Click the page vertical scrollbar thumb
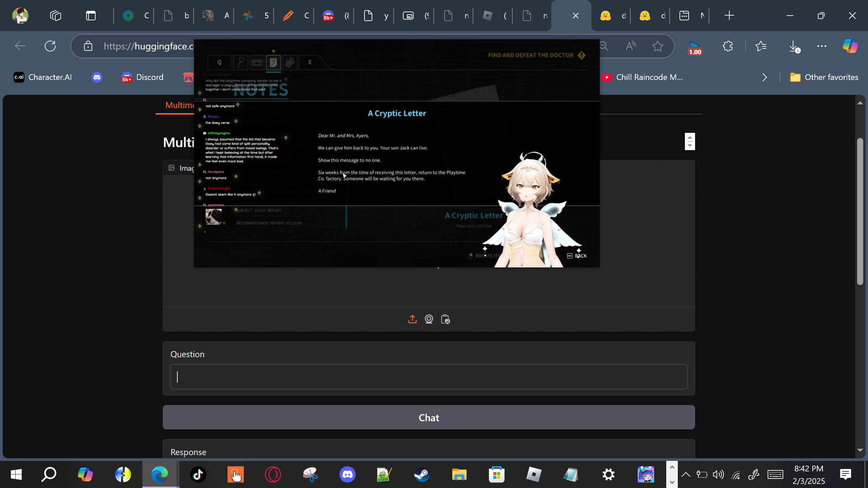The image size is (868, 488). coord(860,211)
